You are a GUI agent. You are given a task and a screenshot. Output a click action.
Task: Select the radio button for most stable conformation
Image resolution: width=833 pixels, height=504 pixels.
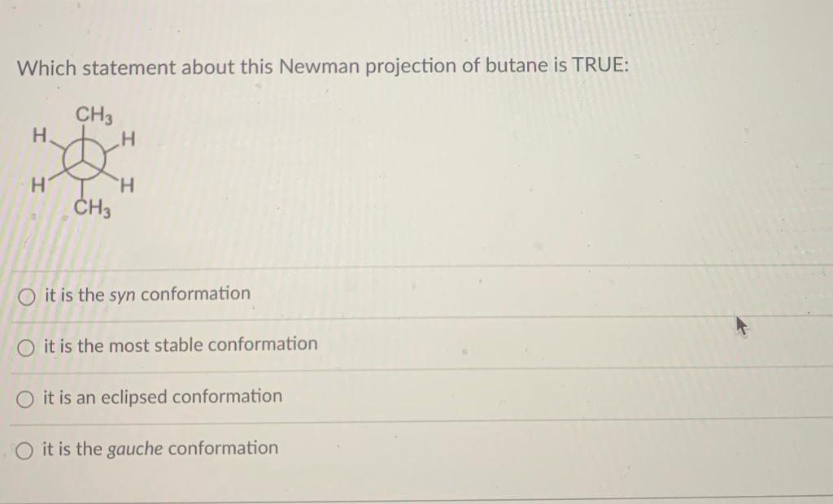point(27,347)
